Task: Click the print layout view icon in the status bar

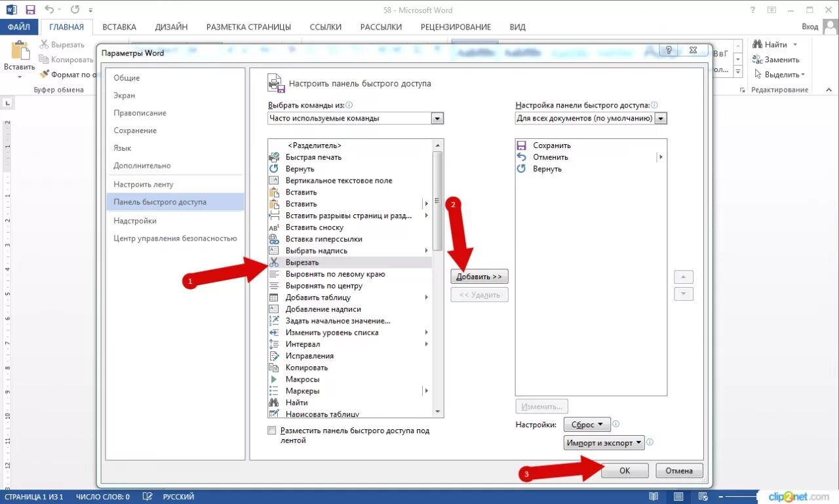Action: click(678, 497)
